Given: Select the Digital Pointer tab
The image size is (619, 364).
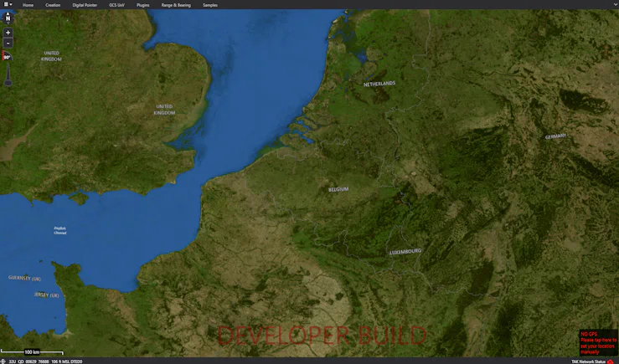Looking at the screenshot, I should point(85,5).
